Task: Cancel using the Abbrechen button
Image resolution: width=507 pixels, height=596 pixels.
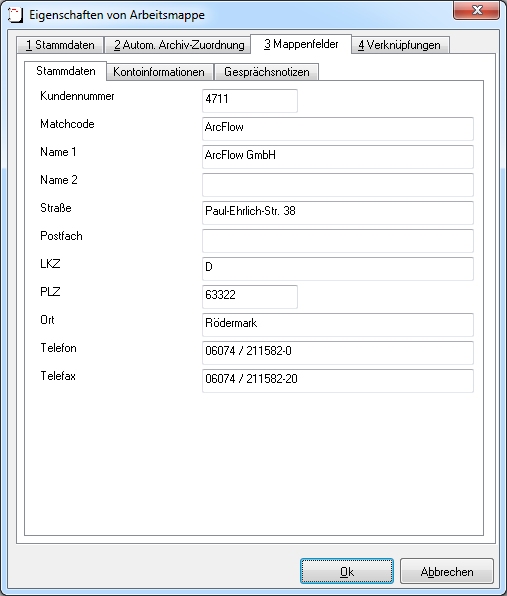Action: coord(447,571)
